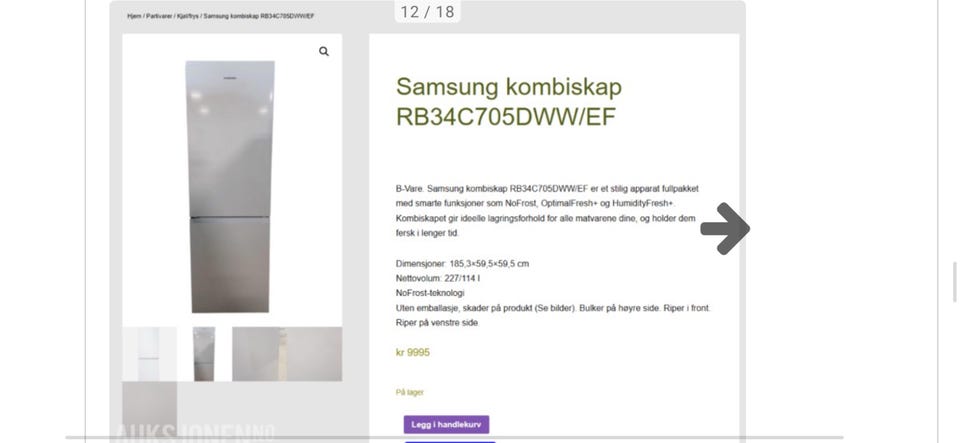The image size is (960, 443).
Task: Click the Nettovolum: 227/114 l line
Action: 438,278
